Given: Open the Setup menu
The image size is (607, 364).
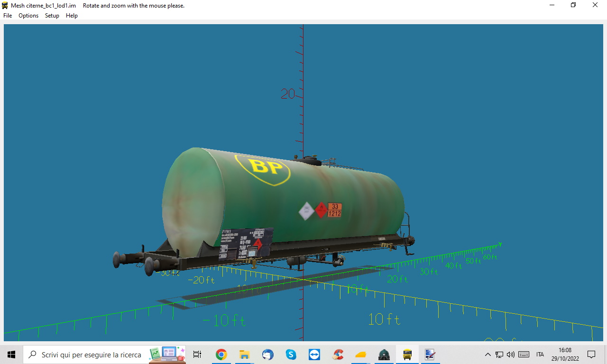Looking at the screenshot, I should pos(52,16).
